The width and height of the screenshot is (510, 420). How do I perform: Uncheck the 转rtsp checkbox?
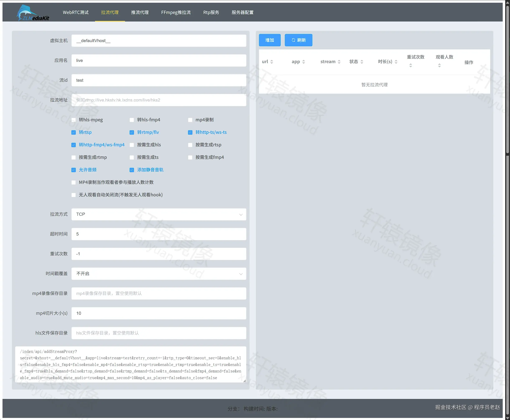coord(74,133)
